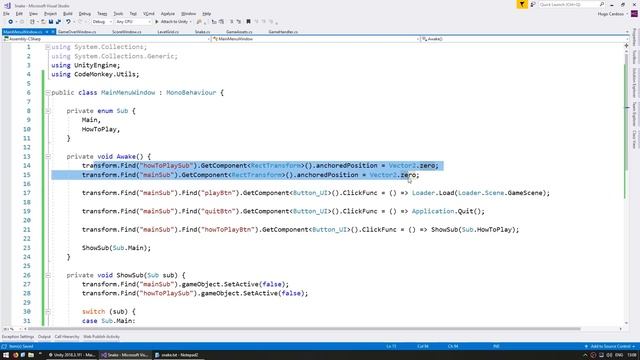This screenshot has width=640, height=360.
Task: Click the Navigate Backward toolbar icon
Action: click(x=10, y=22)
